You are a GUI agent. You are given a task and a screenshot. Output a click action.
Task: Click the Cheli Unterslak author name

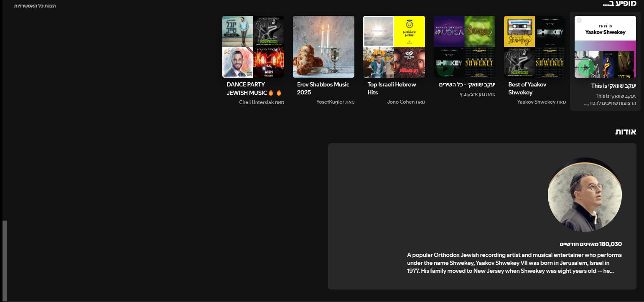257,102
